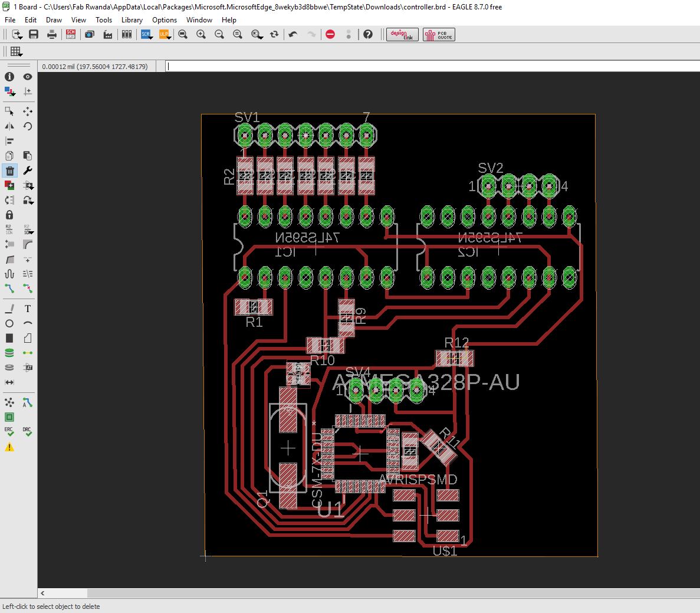Open the layer color display settings

(9, 91)
